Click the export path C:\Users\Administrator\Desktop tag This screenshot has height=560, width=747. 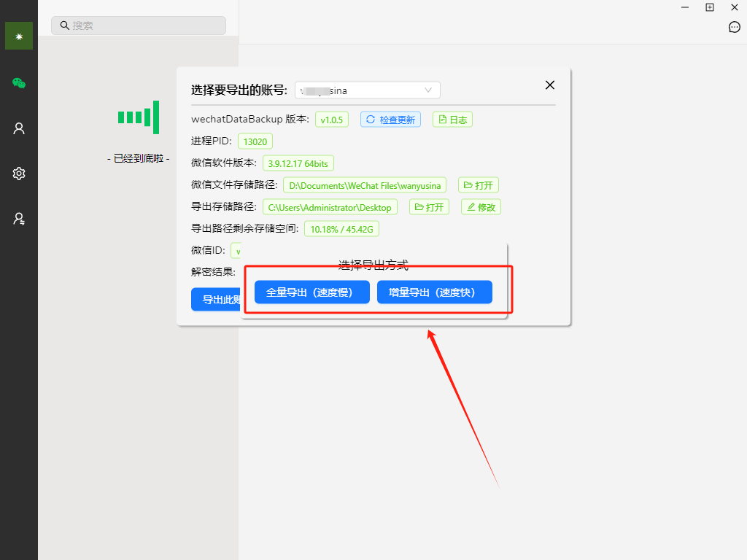pyautogui.click(x=330, y=207)
